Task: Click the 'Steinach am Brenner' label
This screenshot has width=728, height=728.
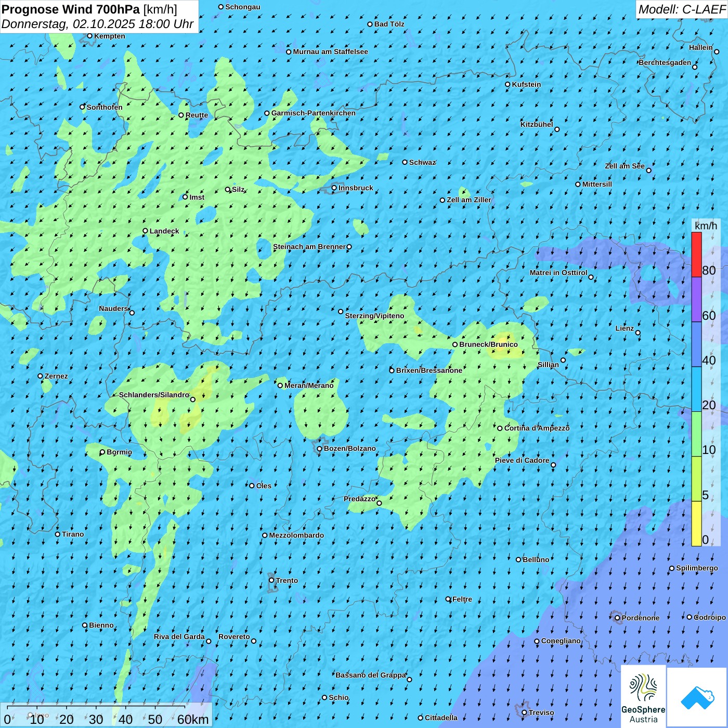Action: pos(309,246)
